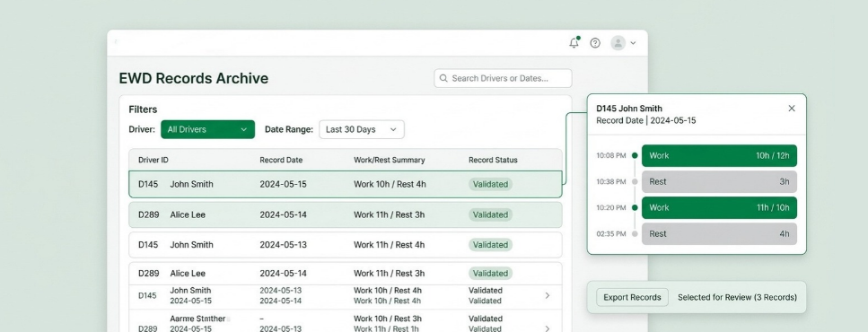Select the Rest 4h timeline bar
The height and width of the screenshot is (332, 868).
[719, 233]
